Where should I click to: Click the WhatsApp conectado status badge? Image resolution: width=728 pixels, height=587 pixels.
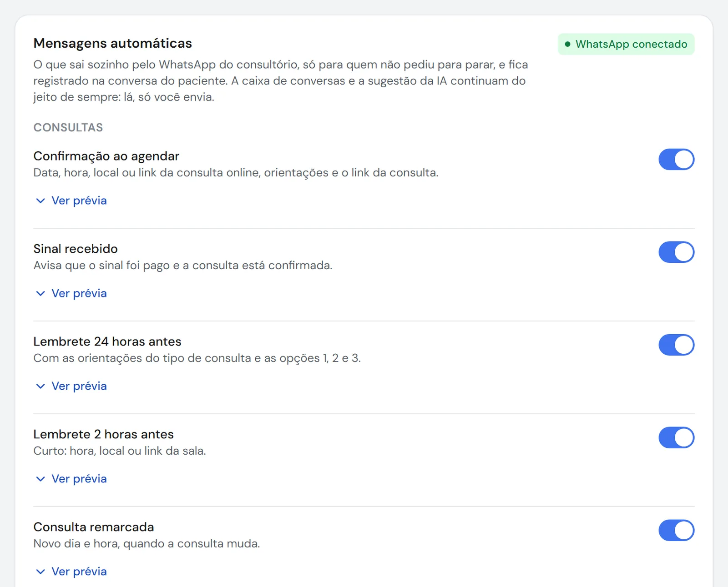(626, 44)
